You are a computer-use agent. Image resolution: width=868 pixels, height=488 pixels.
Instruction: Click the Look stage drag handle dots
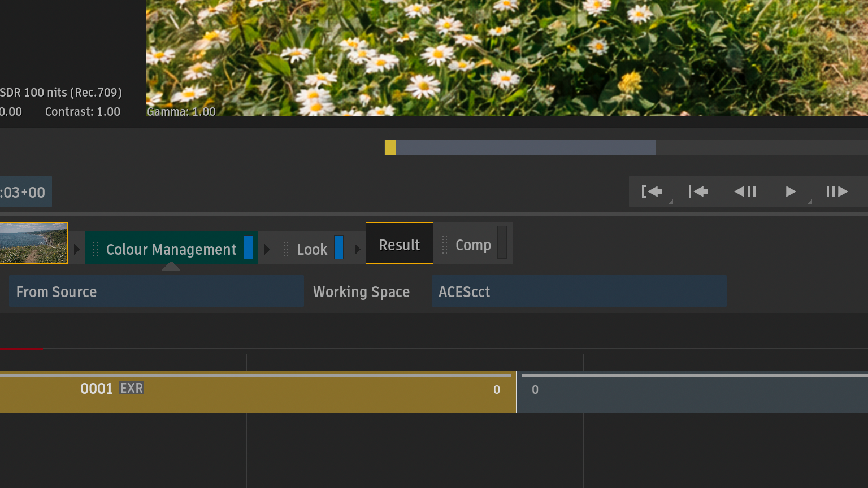point(286,249)
